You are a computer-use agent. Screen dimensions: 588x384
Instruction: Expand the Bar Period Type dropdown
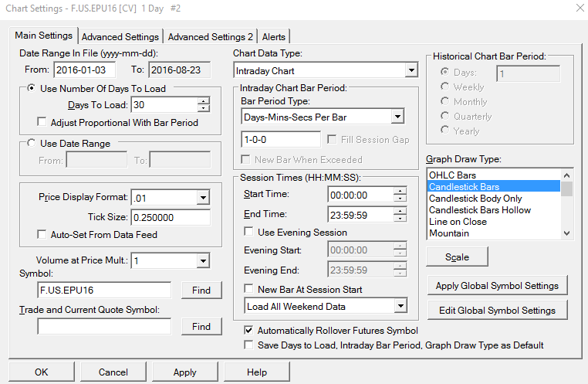coord(397,117)
